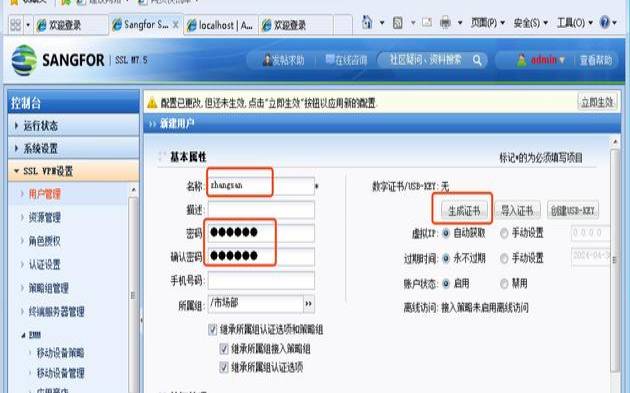
Task: Click the Quick Tabs grid icon
Action: coord(15,25)
